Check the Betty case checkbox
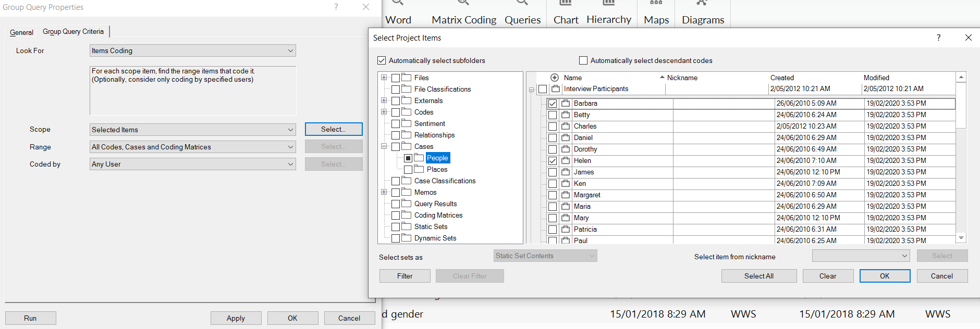This screenshot has height=329, width=980. pos(553,115)
